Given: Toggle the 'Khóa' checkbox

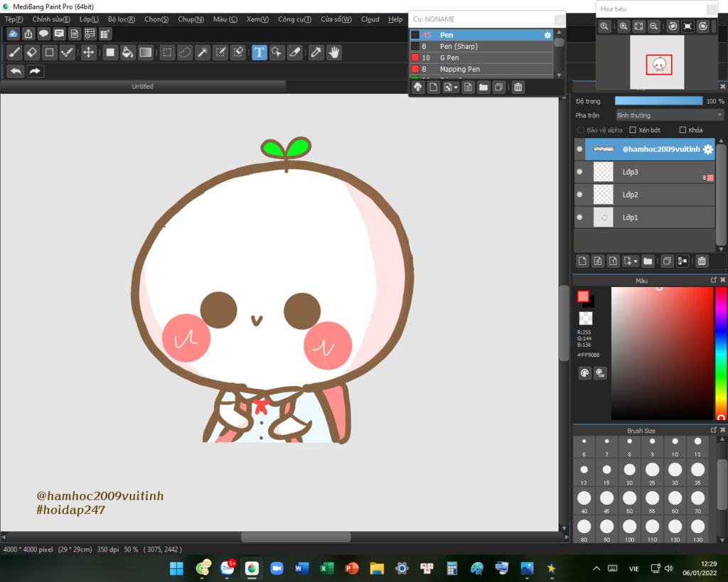Looking at the screenshot, I should point(682,130).
